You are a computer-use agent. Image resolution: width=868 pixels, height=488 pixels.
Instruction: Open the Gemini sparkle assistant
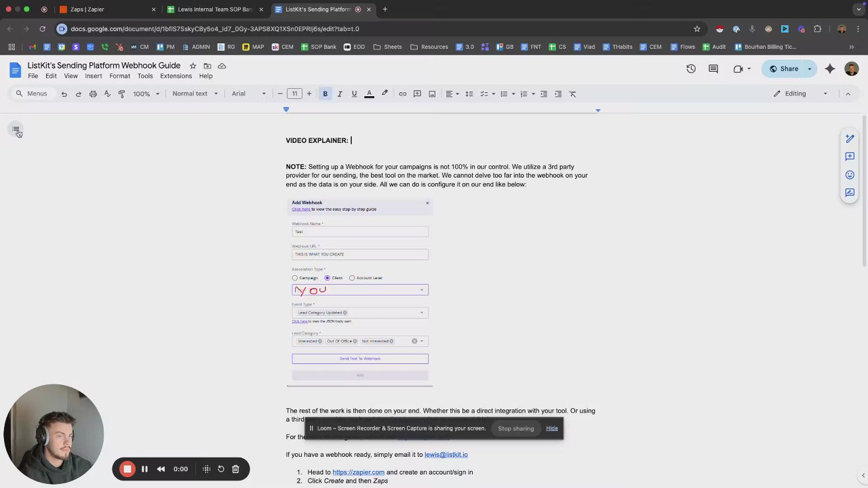click(x=830, y=68)
